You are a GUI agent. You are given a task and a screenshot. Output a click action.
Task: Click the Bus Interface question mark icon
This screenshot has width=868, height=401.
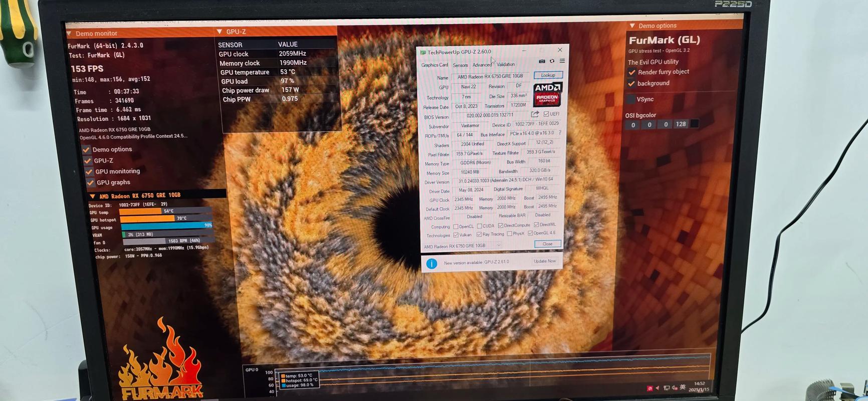pyautogui.click(x=560, y=133)
